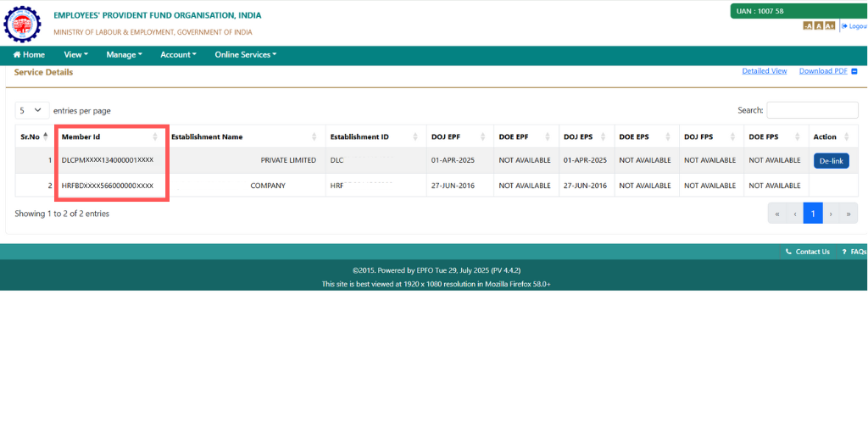Decrease font size with -A button
This screenshot has width=868, height=428.
pos(808,26)
